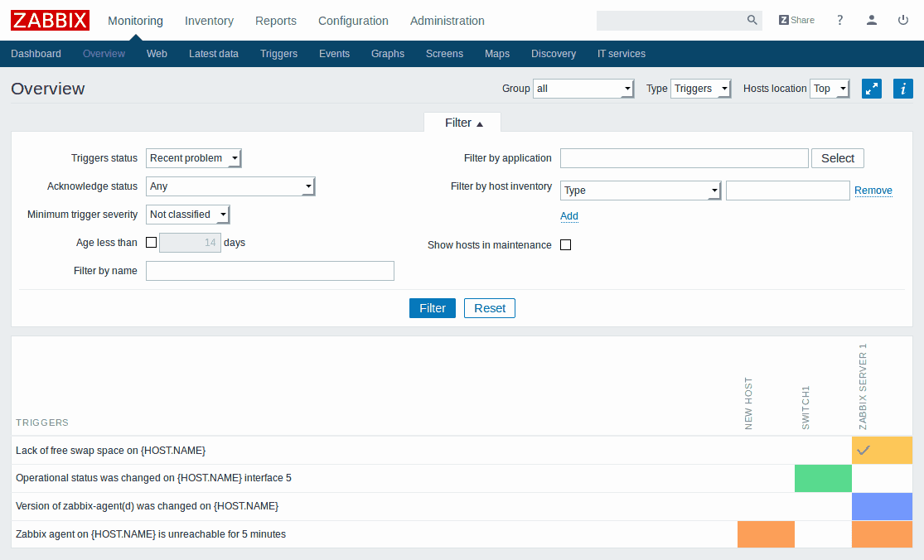Open the Group dropdown

(583, 89)
